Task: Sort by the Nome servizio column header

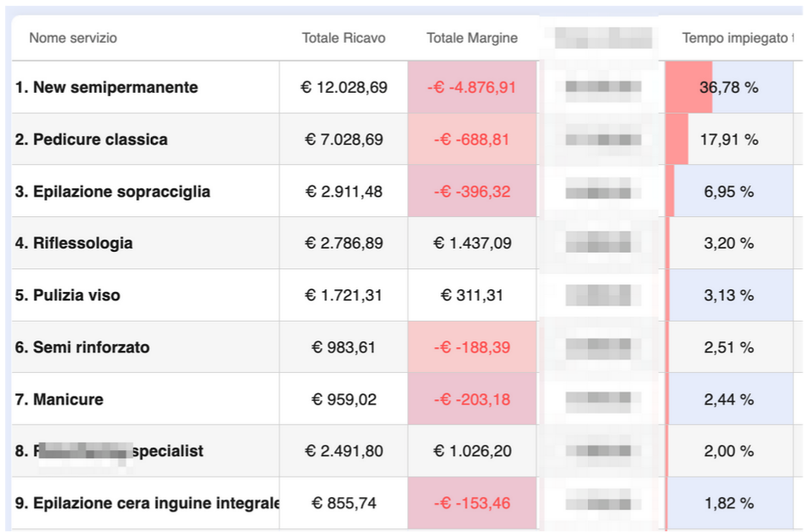Action: (73, 38)
